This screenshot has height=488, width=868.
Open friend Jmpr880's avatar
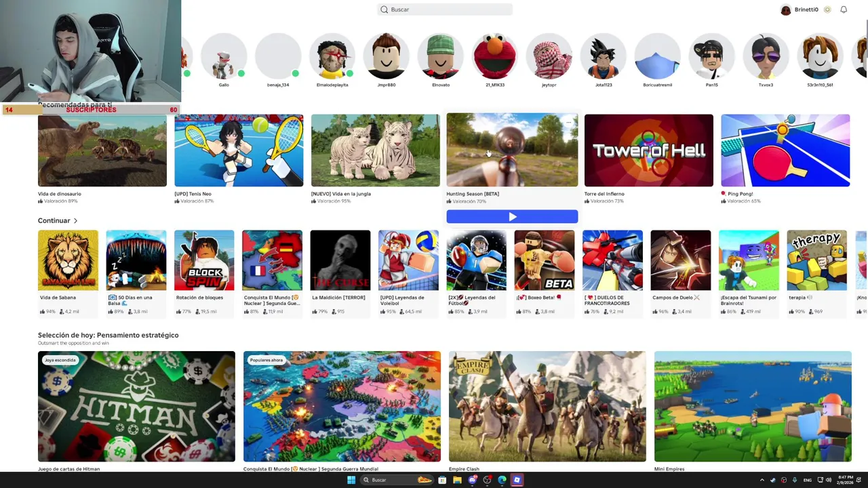coord(387,56)
